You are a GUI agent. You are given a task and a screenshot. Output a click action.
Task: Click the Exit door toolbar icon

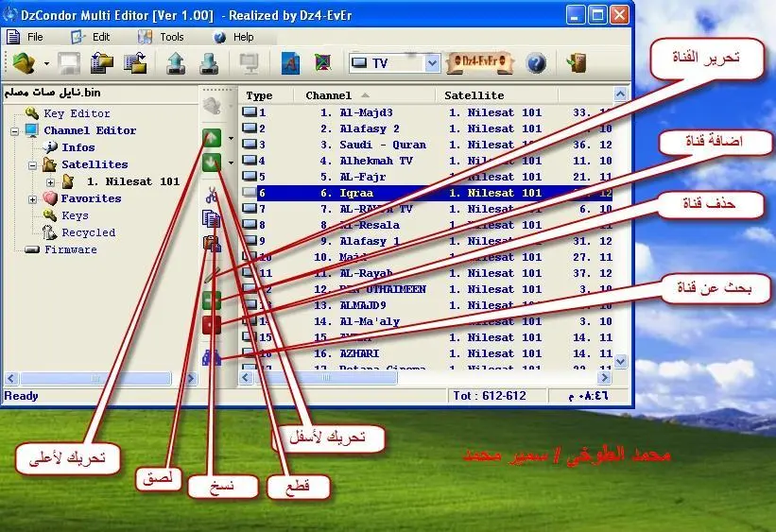(577, 63)
